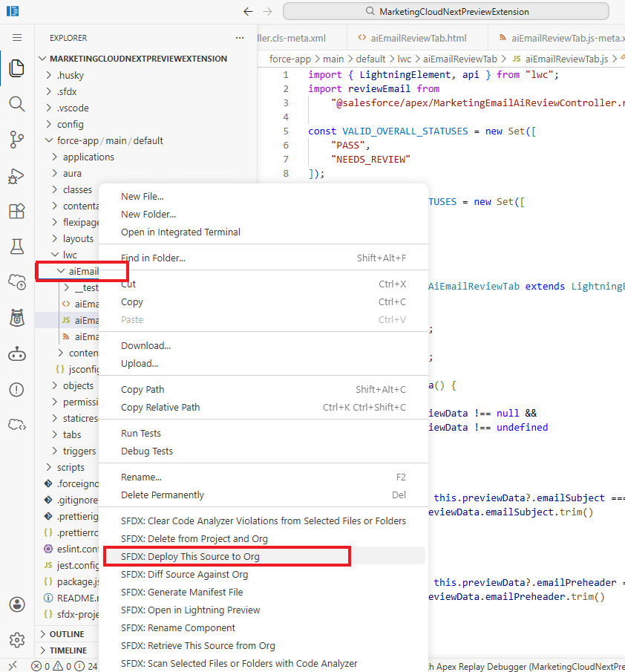Screen dimensions: 625x672
Task: Click the hamburger menu icon
Action: coord(17,38)
